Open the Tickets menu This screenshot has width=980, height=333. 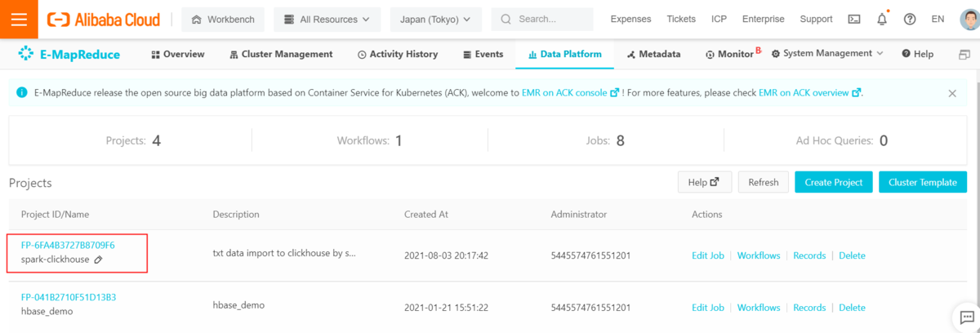pos(681,19)
